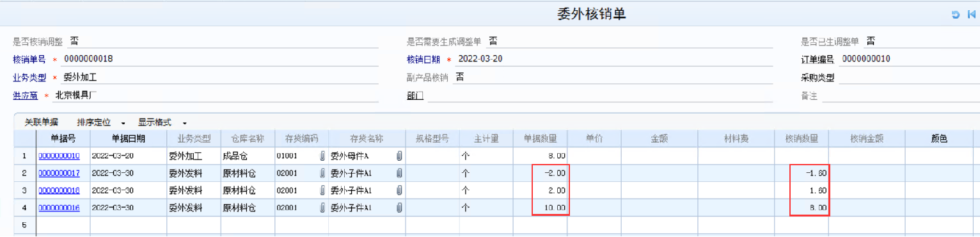Click the 关联单据 toolbar item

(x=42, y=122)
